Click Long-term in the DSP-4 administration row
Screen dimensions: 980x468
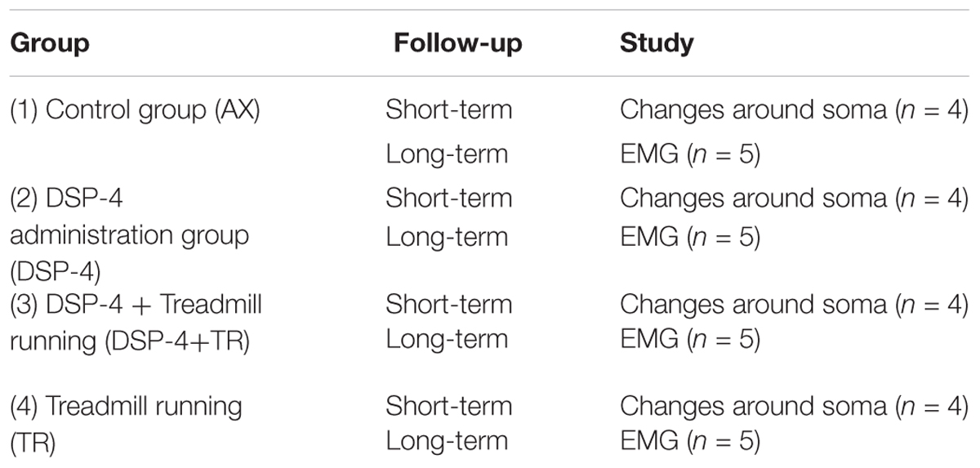pyautogui.click(x=447, y=238)
